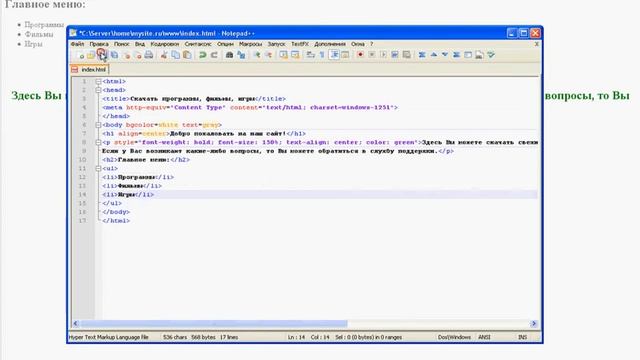Screen dimensions: 640x360
Task: Toggle word wrap toolbar button
Action: tap(311, 55)
